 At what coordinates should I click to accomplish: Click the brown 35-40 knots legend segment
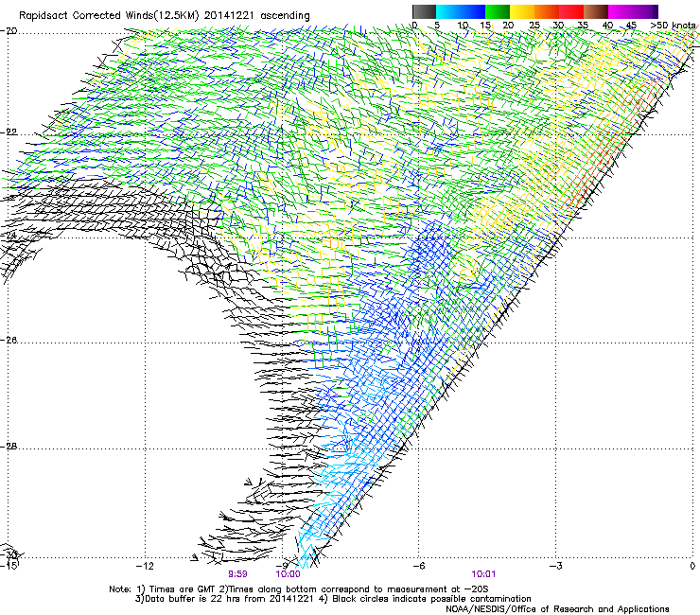(596, 11)
